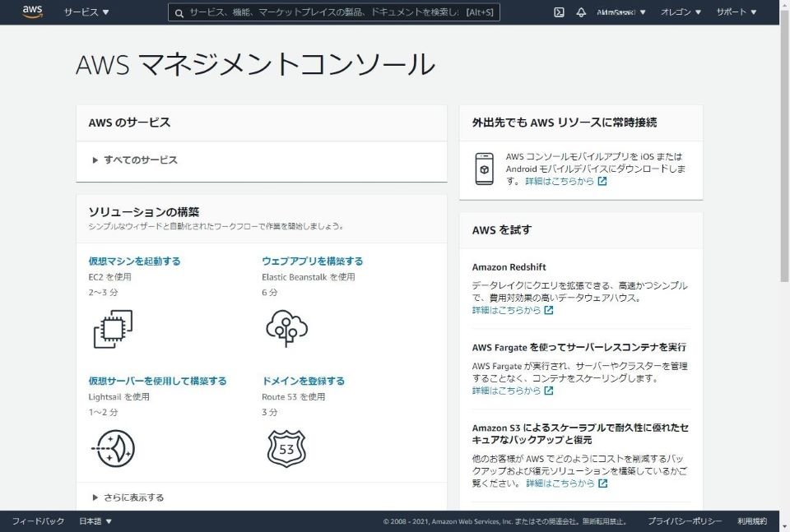The width and height of the screenshot is (790, 532).
Task: Open 利用規約 footer link
Action: pos(752,521)
